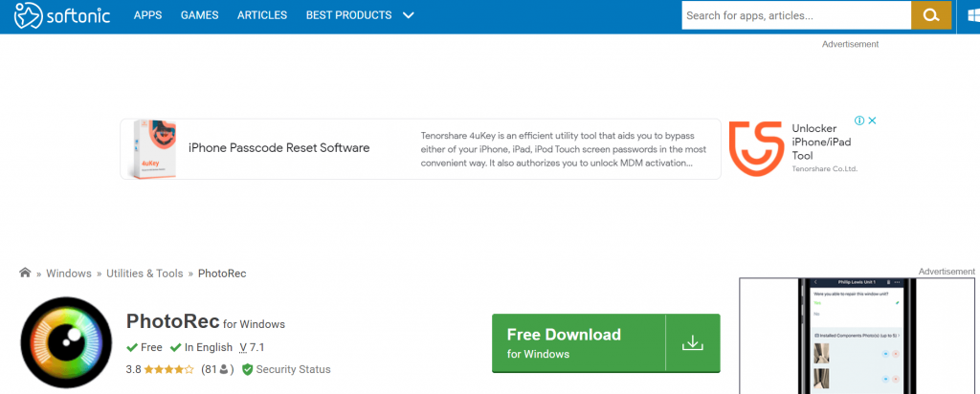Click the Tenorshare orange logo in ad
This screenshot has height=394, width=980.
pyautogui.click(x=756, y=149)
